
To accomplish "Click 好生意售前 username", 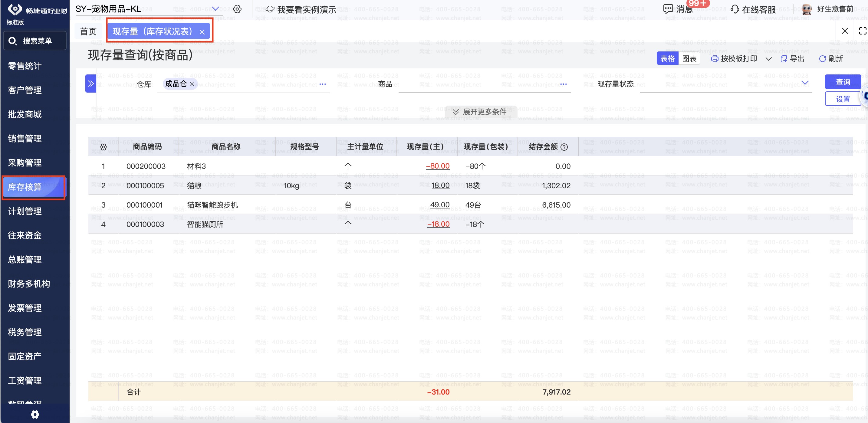I will tap(835, 9).
